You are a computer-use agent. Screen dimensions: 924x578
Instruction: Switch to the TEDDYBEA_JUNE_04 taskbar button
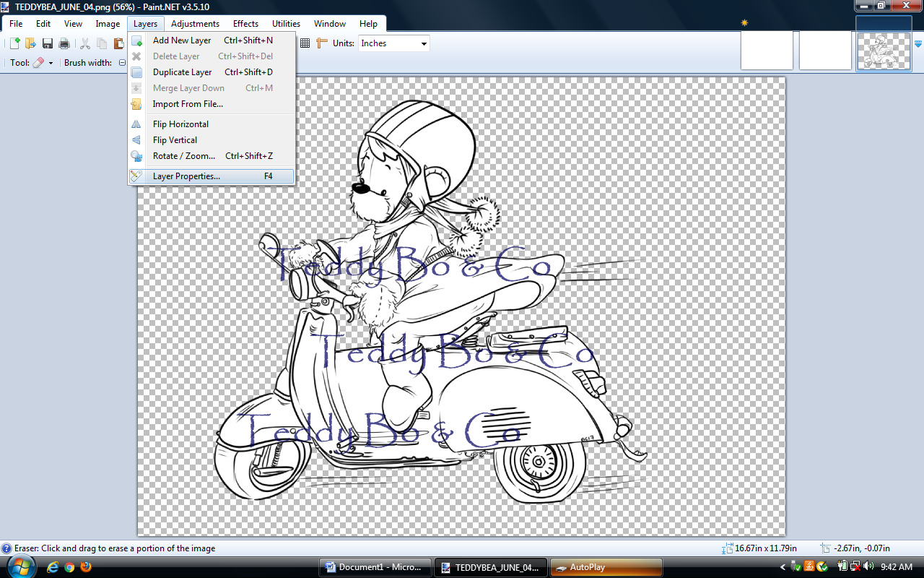(491, 567)
